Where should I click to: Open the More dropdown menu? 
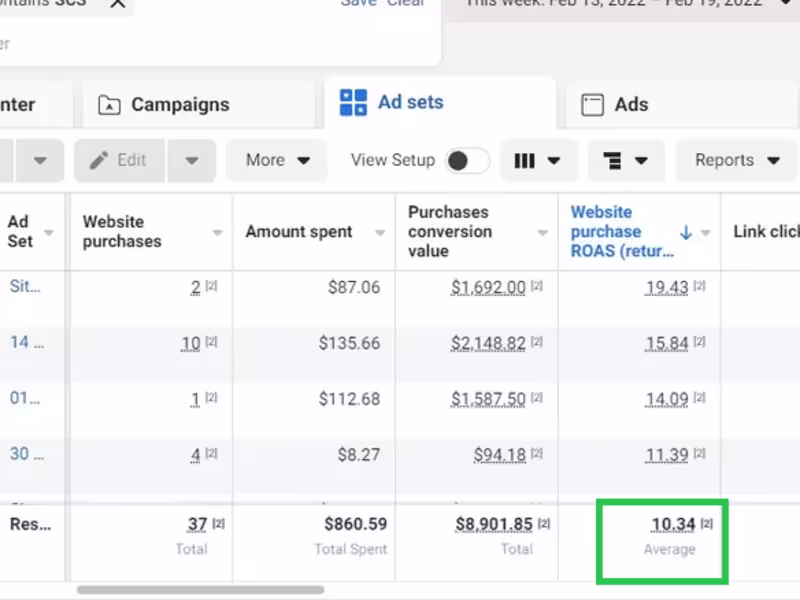(x=277, y=160)
